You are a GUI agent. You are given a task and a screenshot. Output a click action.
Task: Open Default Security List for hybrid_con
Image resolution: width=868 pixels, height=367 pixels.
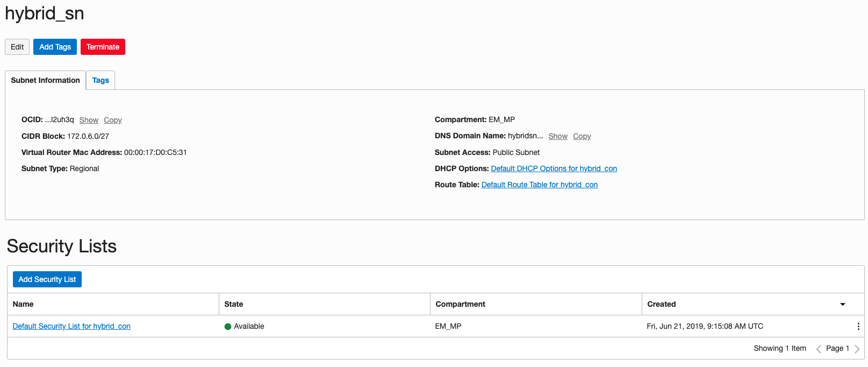[x=71, y=326]
